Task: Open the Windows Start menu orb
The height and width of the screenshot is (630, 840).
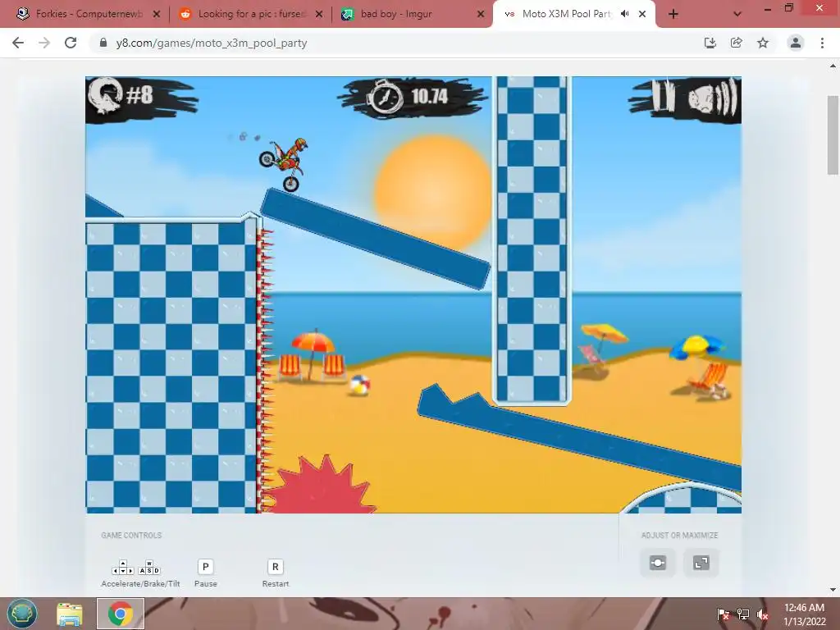Action: [x=22, y=614]
